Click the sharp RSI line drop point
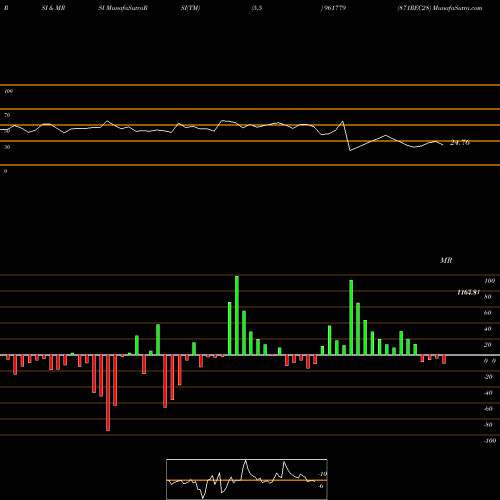 pyautogui.click(x=350, y=151)
